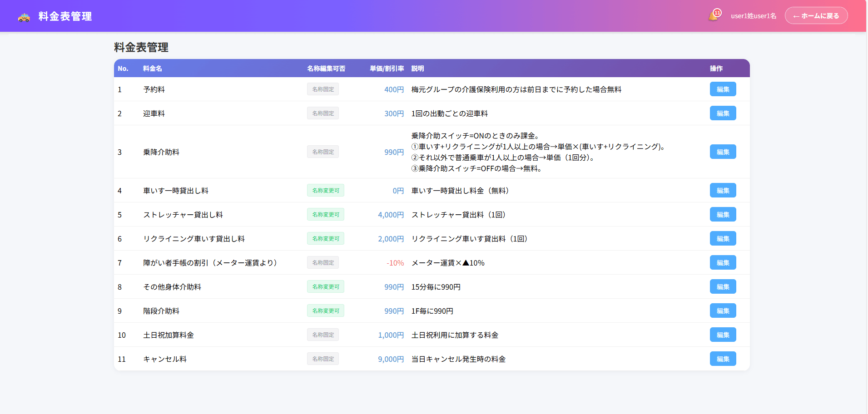Click the 1F毎に990円 description
The height and width of the screenshot is (414, 868).
click(432, 311)
